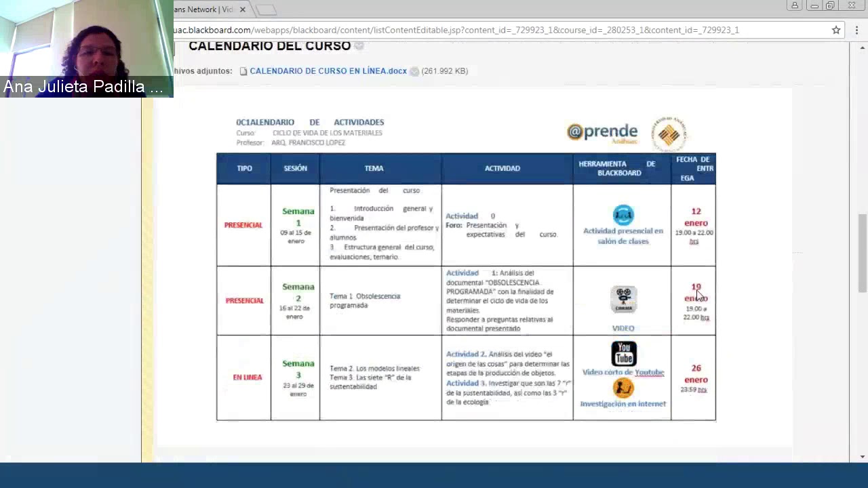Click the browser address bar URL
Image resolution: width=868 pixels, height=488 pixels.
click(x=456, y=30)
